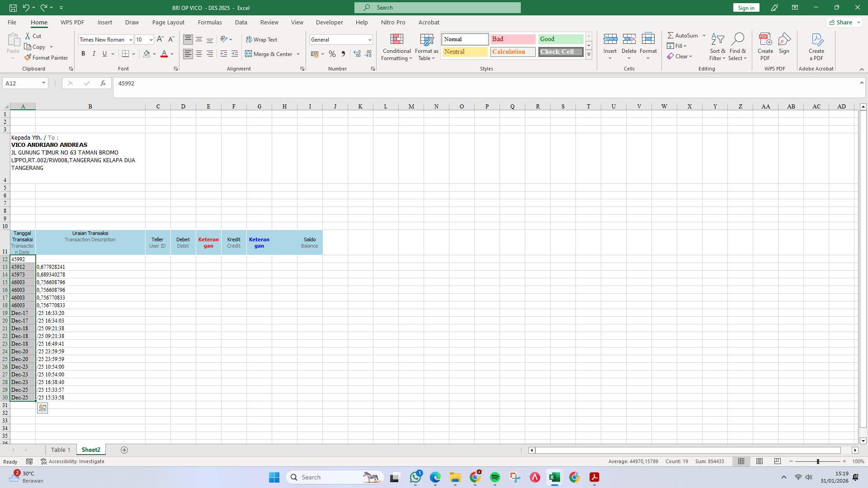The width and height of the screenshot is (868, 488).
Task: Toggle italic formatting
Action: point(94,53)
